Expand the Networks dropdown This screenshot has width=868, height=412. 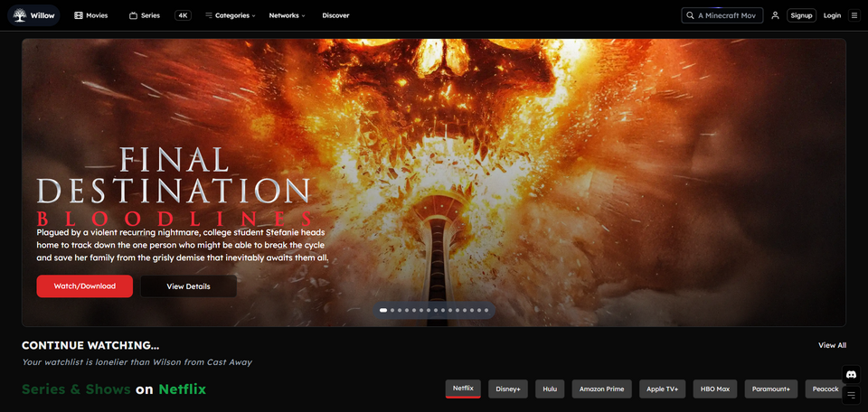coord(287,15)
